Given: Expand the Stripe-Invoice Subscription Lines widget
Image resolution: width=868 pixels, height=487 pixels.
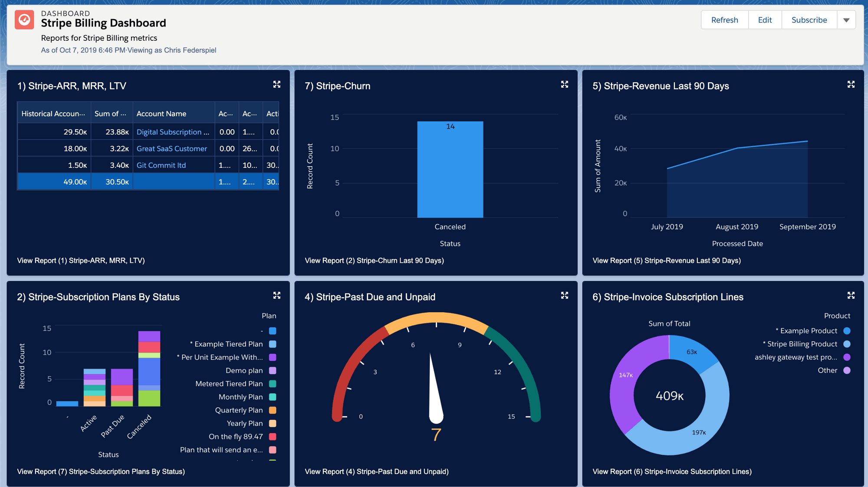Looking at the screenshot, I should click(x=851, y=295).
